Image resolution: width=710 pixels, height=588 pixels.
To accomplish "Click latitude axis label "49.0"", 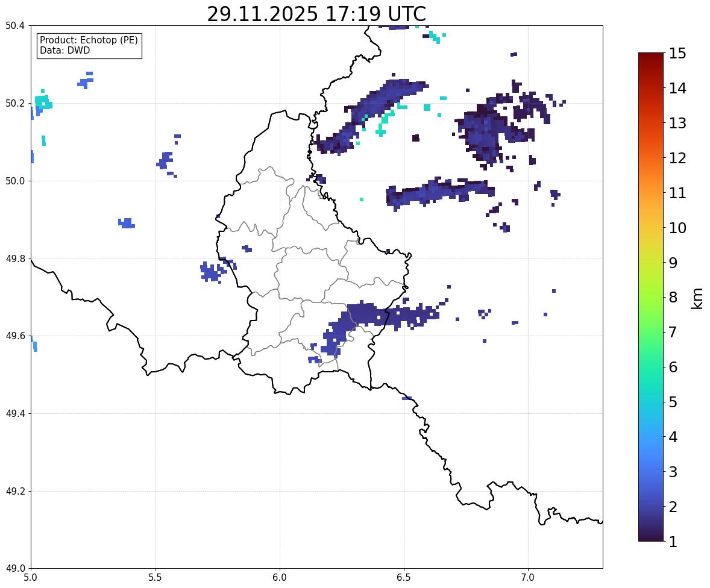I will pyautogui.click(x=14, y=569).
